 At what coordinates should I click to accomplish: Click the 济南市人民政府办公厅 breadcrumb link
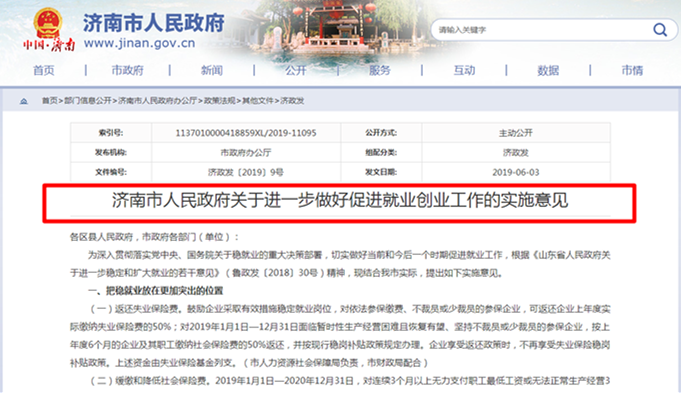(x=158, y=101)
